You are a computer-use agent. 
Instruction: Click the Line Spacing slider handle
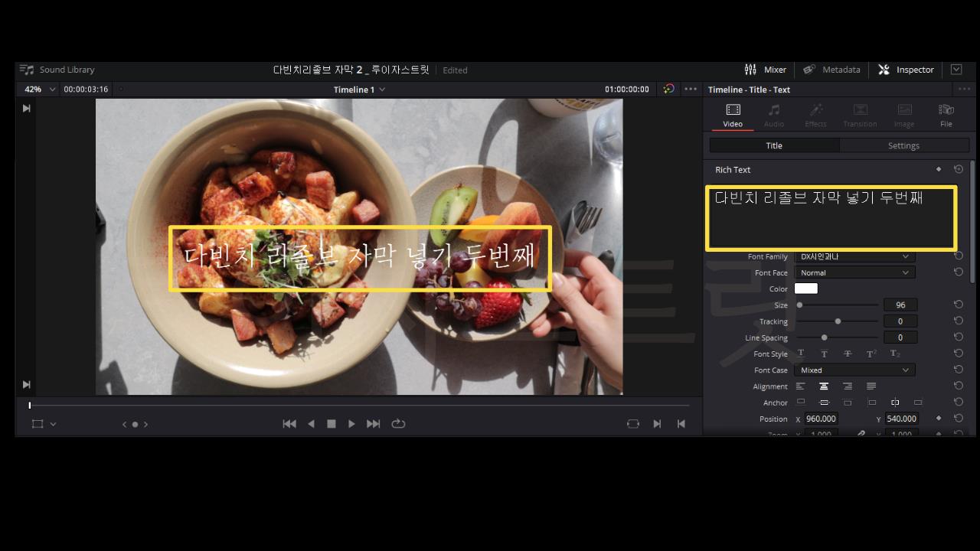coord(824,337)
